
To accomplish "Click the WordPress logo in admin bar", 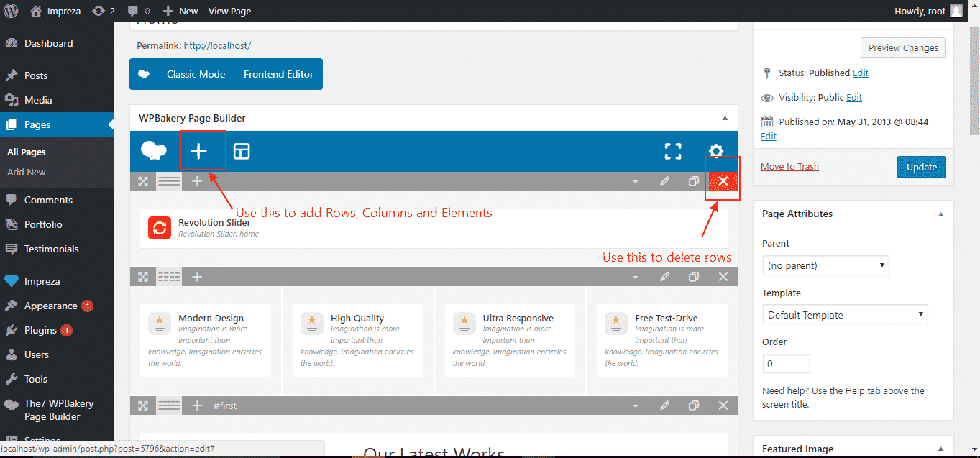I will tap(12, 11).
